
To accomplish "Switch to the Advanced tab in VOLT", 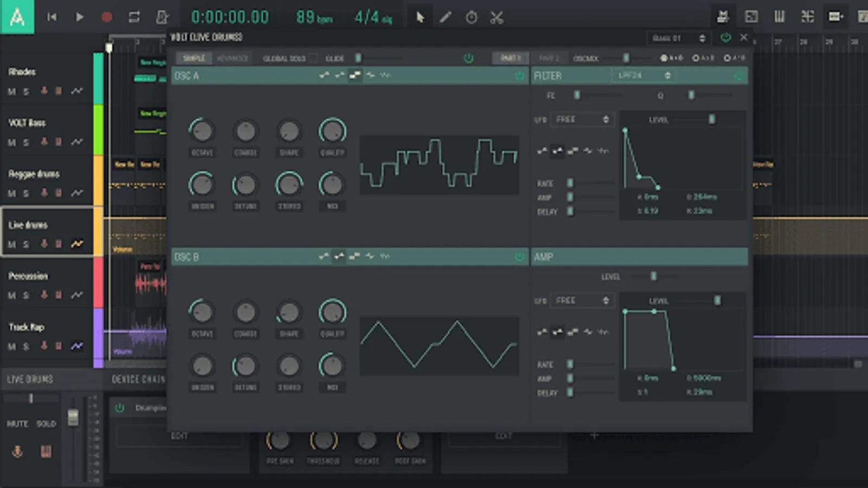I will click(x=232, y=58).
